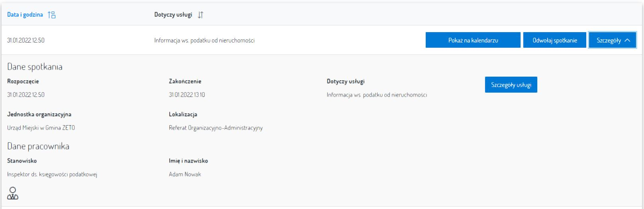644x209 pixels.
Task: Click the Rozpoczęcie start time value
Action: tap(26, 95)
